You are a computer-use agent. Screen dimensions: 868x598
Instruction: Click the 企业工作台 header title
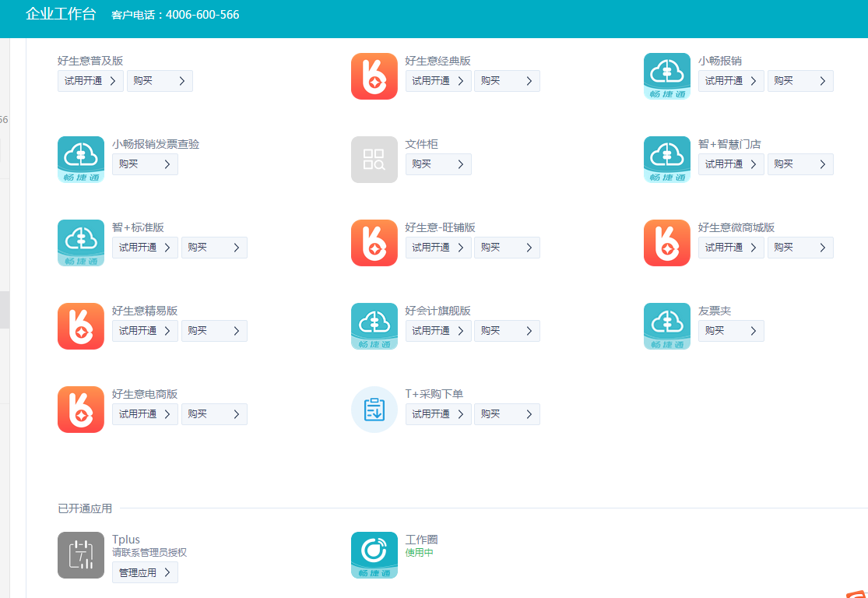tap(61, 14)
